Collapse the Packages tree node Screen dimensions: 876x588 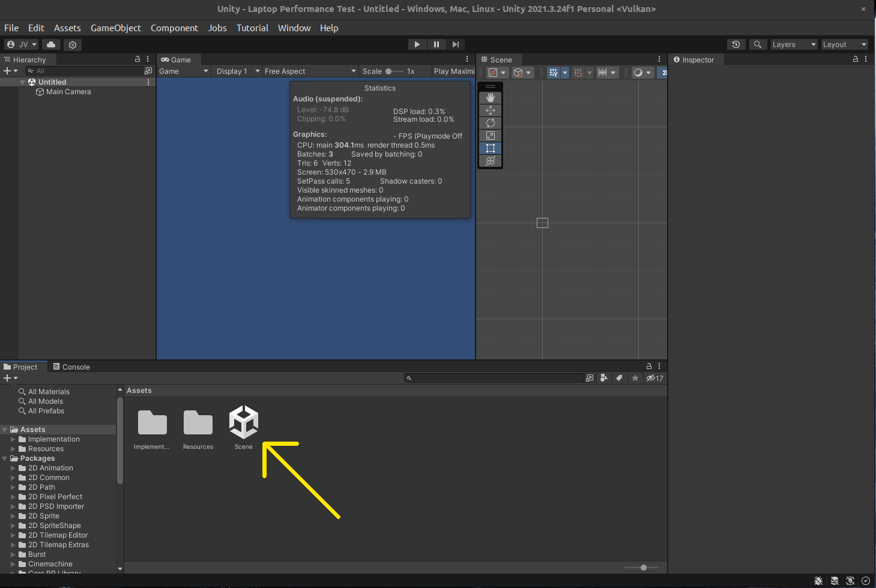click(x=5, y=458)
